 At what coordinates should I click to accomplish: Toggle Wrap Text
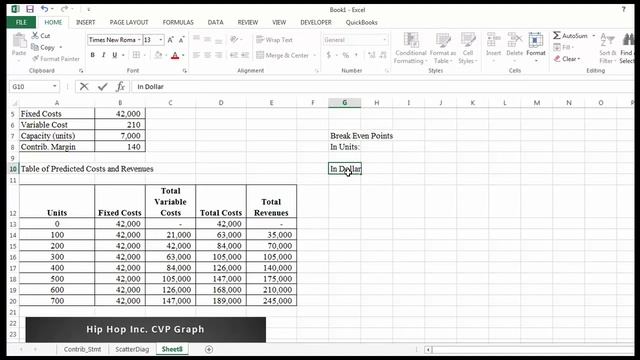[x=274, y=40]
